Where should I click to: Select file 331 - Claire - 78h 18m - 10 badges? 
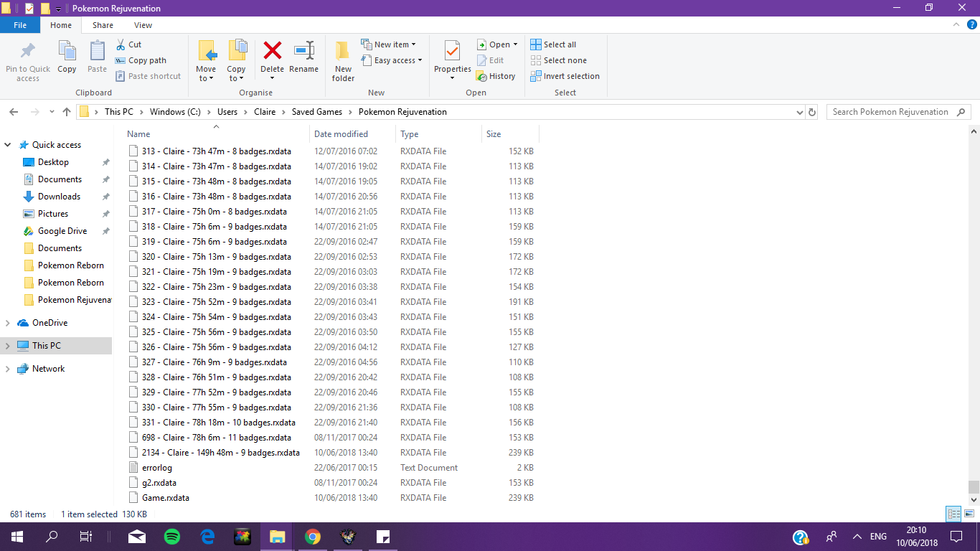coord(219,423)
